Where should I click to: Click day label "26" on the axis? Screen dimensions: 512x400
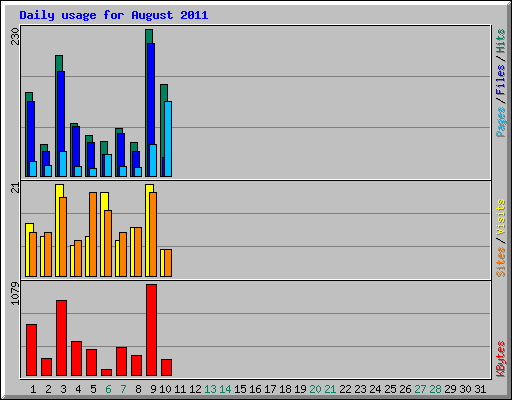coord(405,389)
